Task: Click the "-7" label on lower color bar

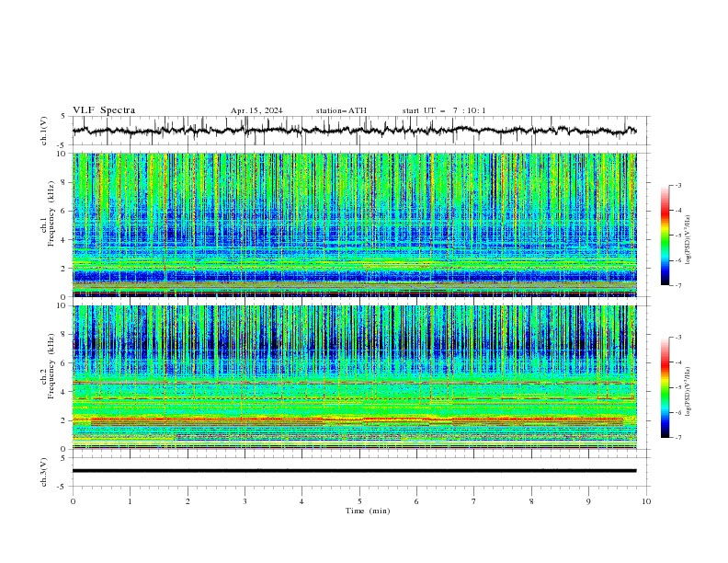Action: coord(678,438)
